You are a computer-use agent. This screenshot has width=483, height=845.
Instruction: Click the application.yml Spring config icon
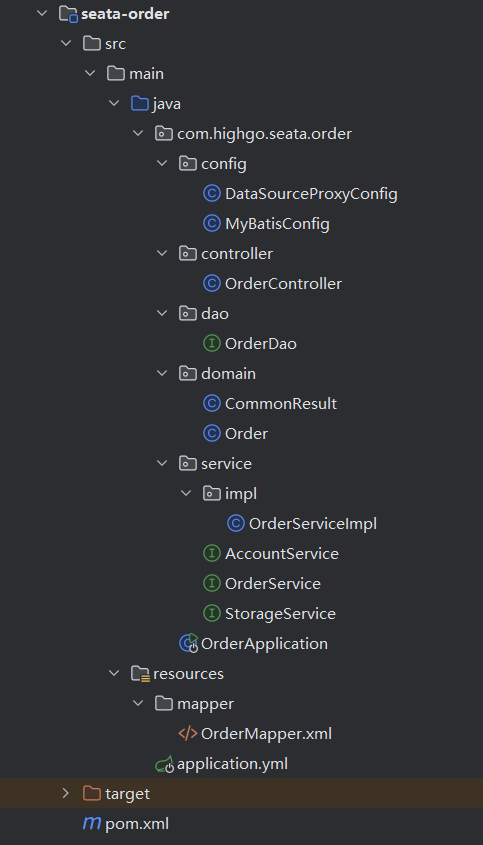coord(164,764)
